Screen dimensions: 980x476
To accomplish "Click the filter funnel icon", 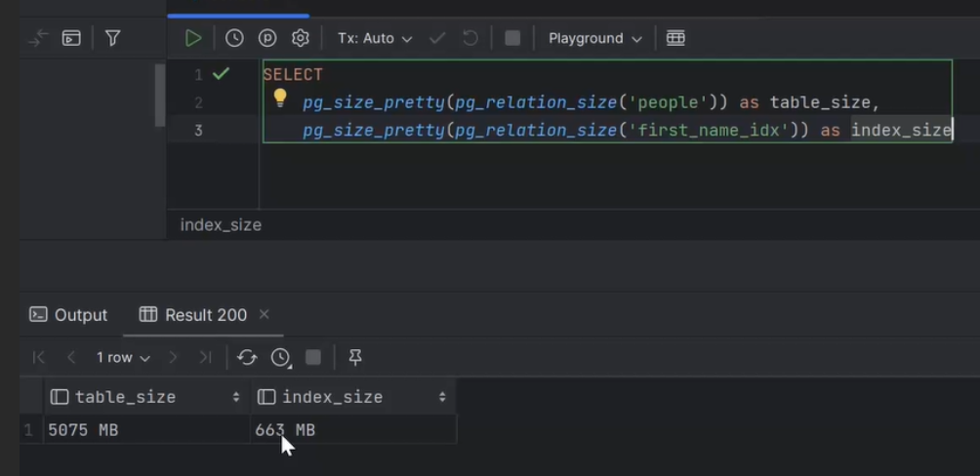I will click(x=112, y=38).
